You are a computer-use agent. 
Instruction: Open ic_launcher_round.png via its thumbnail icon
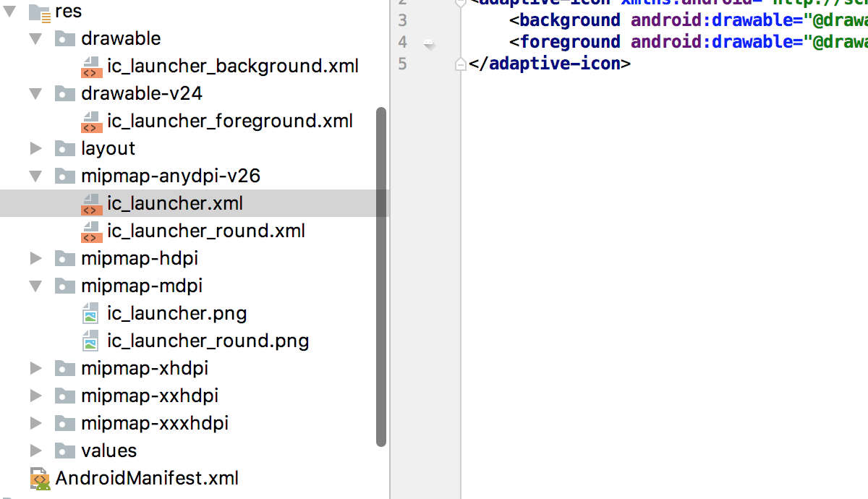click(x=91, y=341)
